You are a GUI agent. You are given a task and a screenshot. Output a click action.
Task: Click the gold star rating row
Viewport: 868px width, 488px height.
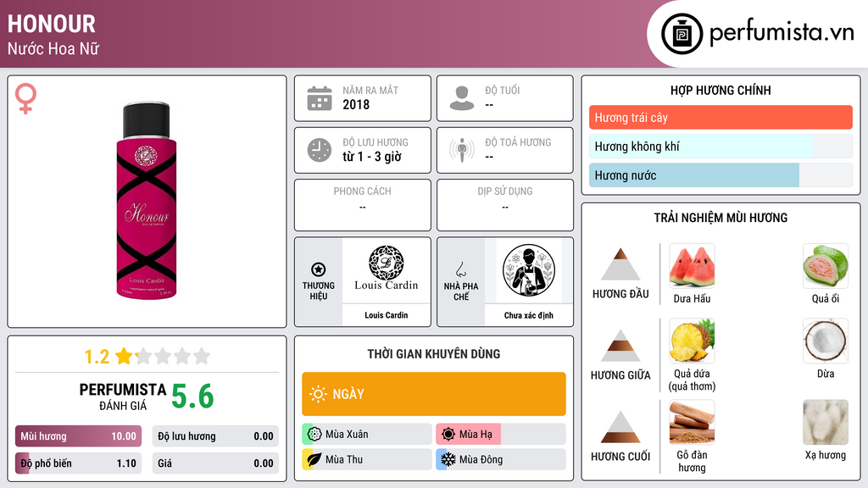click(163, 356)
